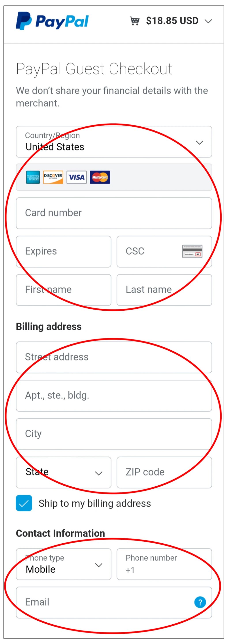Select the First name field

coord(64,290)
